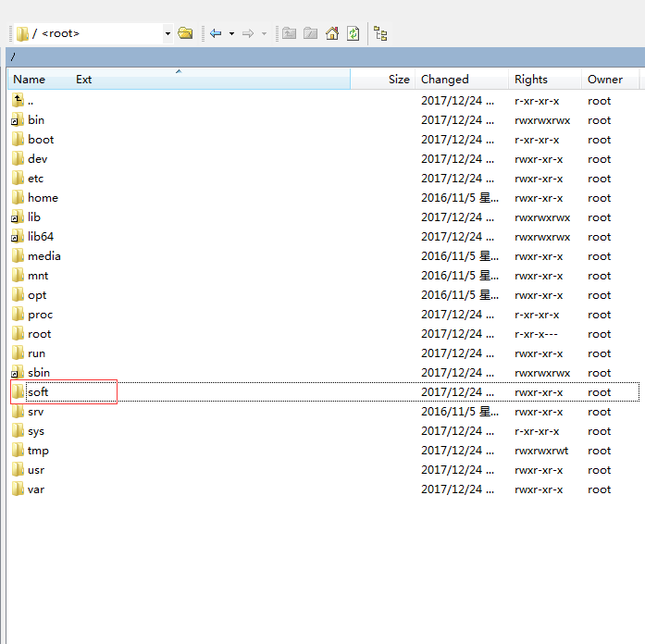The image size is (645, 644).
Task: Select the soft folder
Action: pyautogui.click(x=38, y=392)
